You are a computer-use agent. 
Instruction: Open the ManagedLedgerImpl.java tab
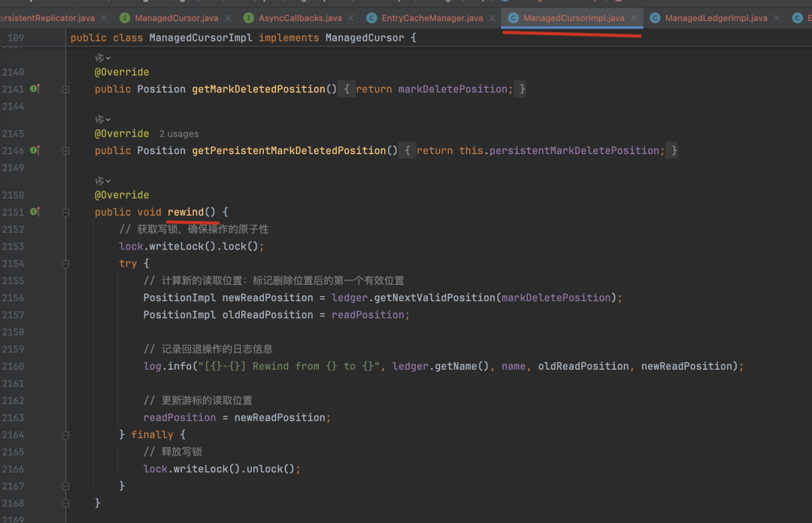tap(716, 18)
